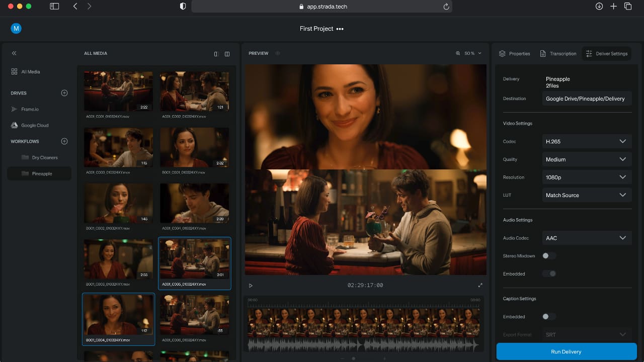The height and width of the screenshot is (362, 644).
Task: Open the Resolution dropdown showing 1080p
Action: (587, 177)
